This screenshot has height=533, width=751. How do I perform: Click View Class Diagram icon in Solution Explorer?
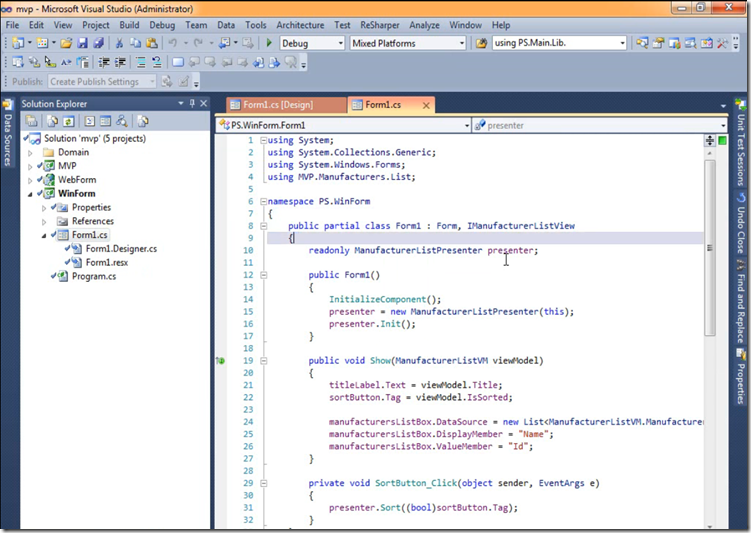[x=122, y=121]
